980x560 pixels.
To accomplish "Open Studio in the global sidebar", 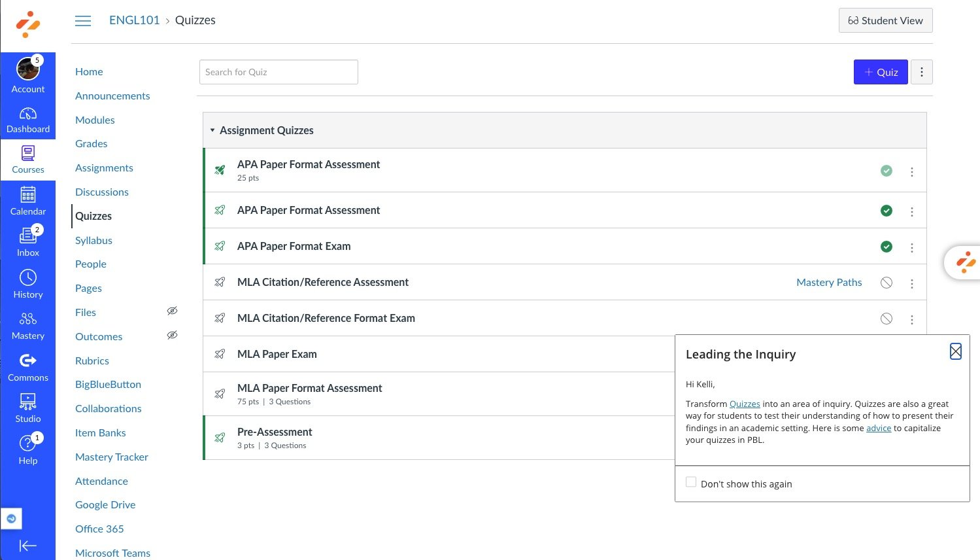I will [x=27, y=408].
